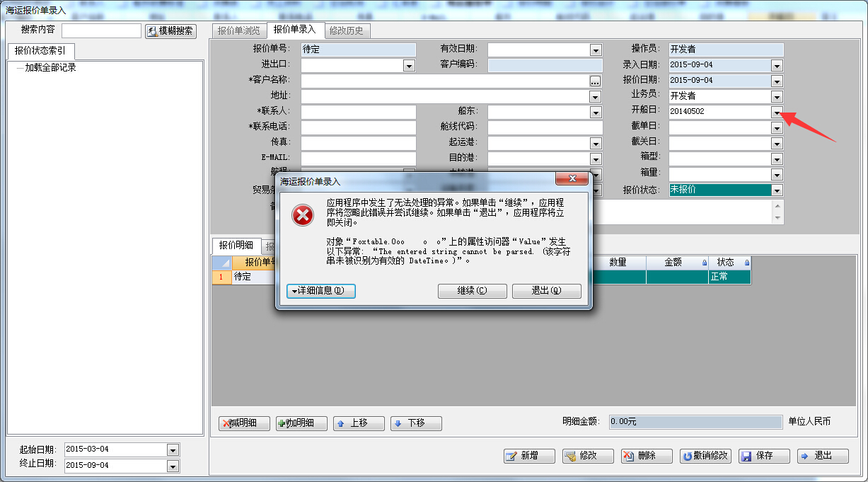Image resolution: width=868 pixels, height=482 pixels.
Task: Switch to the 修改历史 tab
Action: [x=345, y=30]
